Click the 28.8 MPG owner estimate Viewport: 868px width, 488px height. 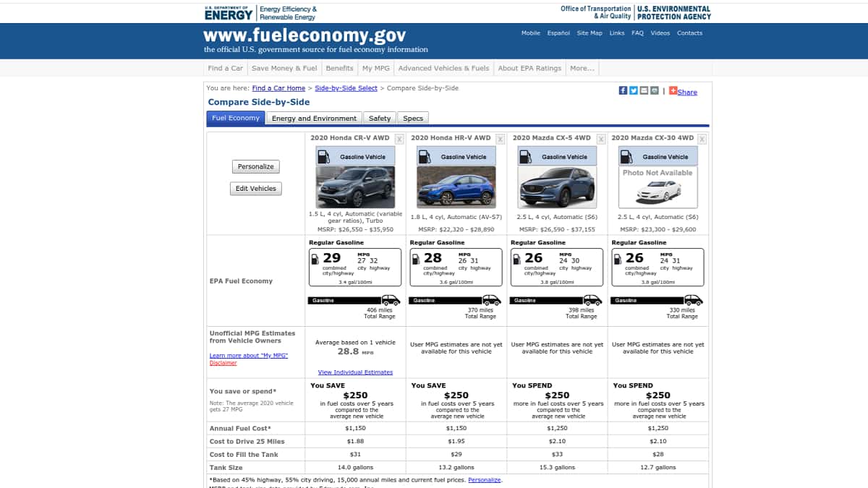[355, 351]
